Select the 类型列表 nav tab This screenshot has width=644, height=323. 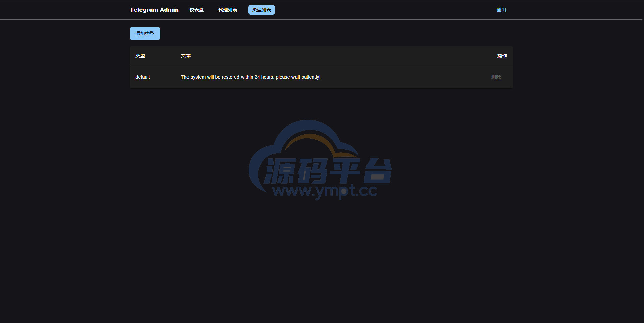point(262,10)
